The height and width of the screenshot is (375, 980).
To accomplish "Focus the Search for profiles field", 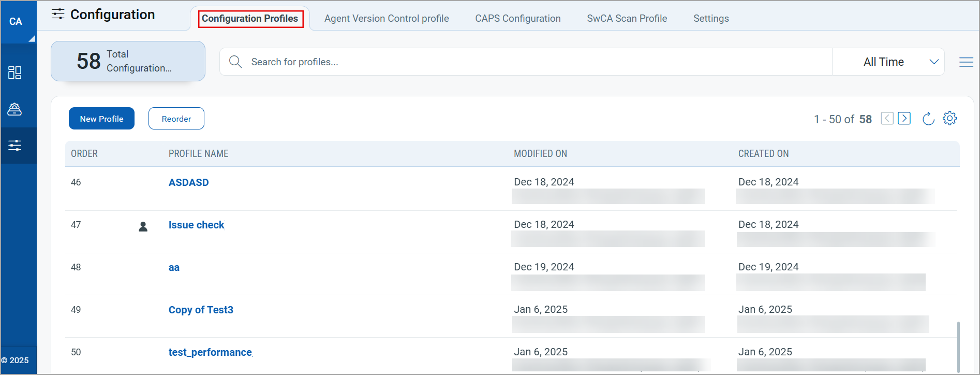I will (x=538, y=62).
